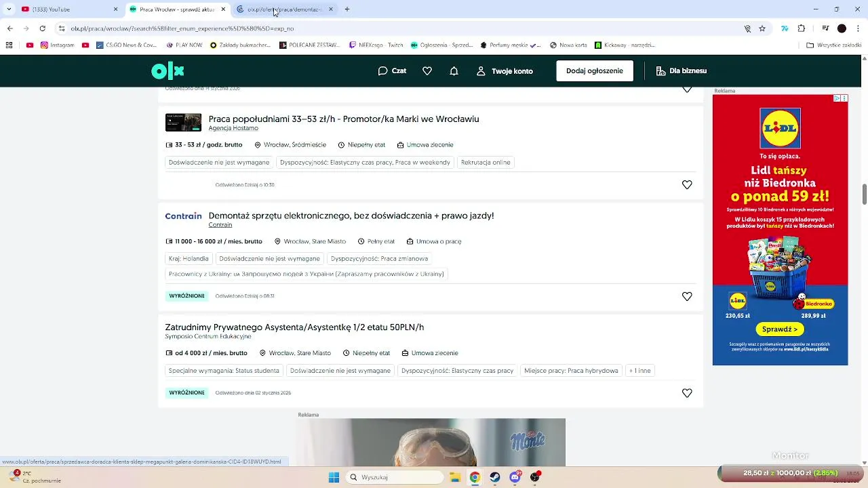
Task: Click the Hostamo listing thumbnail
Action: tap(183, 123)
